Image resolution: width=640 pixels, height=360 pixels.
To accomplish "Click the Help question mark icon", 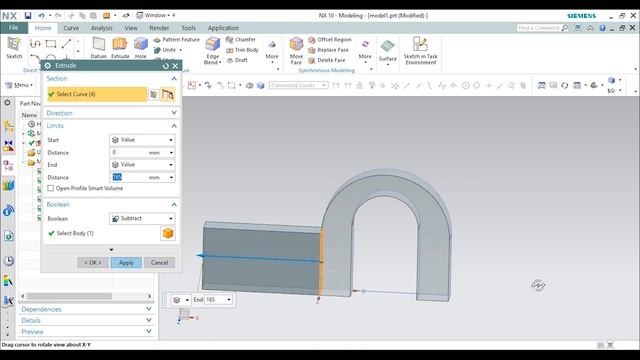I will tap(602, 28).
